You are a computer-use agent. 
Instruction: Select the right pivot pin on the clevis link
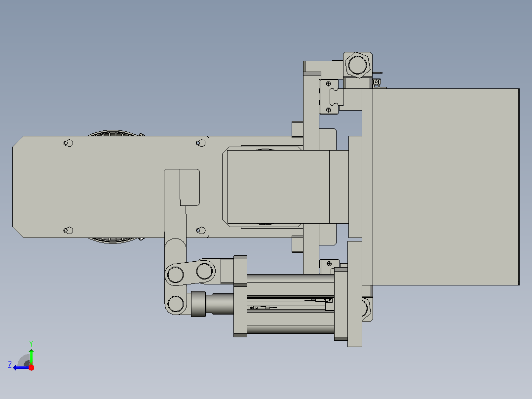tap(204, 271)
